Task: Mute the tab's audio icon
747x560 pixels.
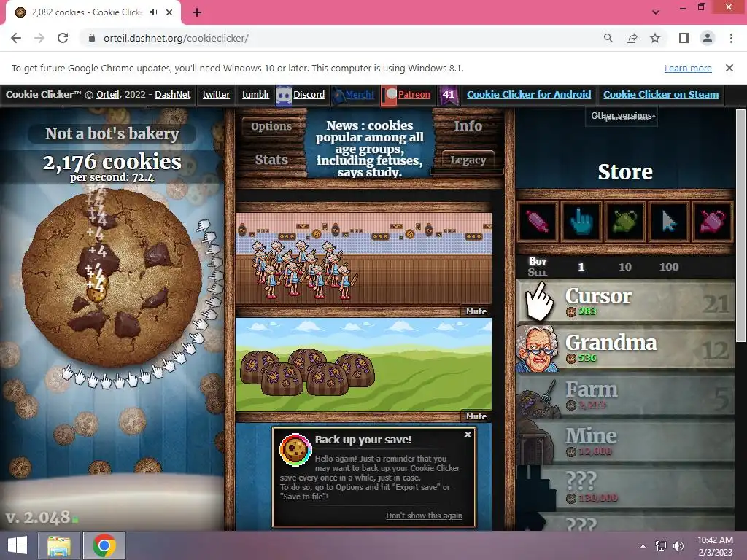Action: 153,12
